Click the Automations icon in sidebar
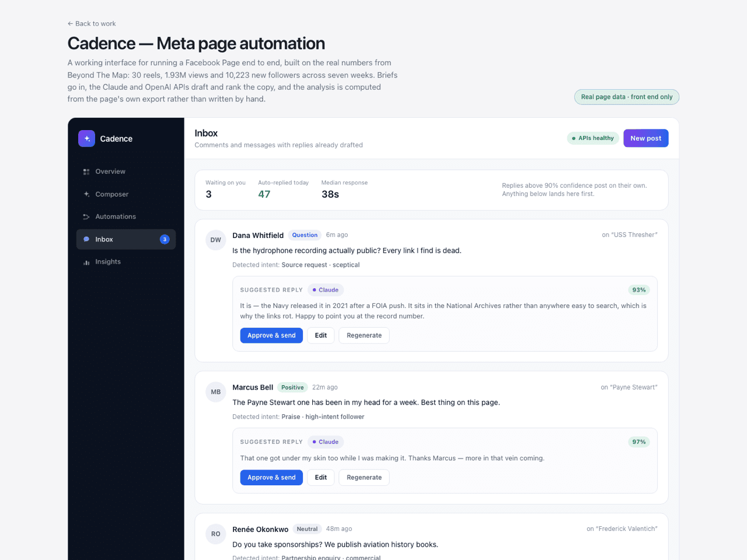Screen dimensions: 747x560 coord(86,216)
